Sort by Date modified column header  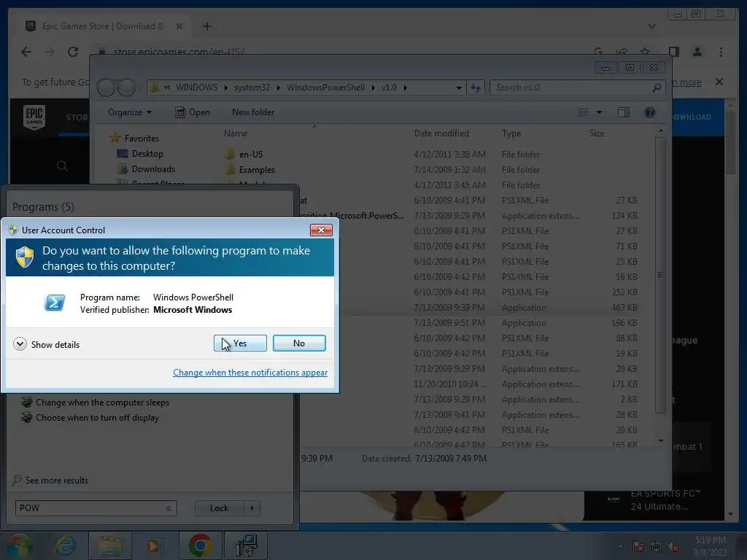click(441, 133)
